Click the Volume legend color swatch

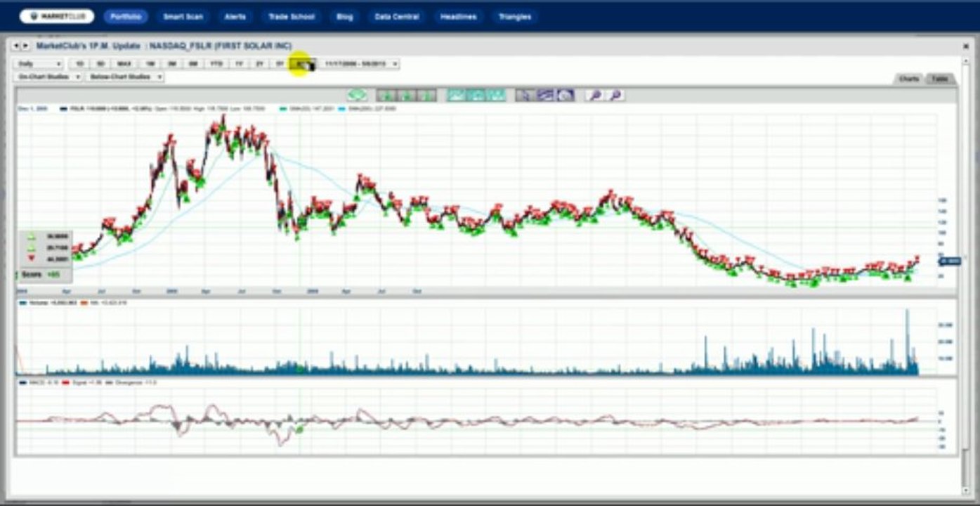point(24,303)
